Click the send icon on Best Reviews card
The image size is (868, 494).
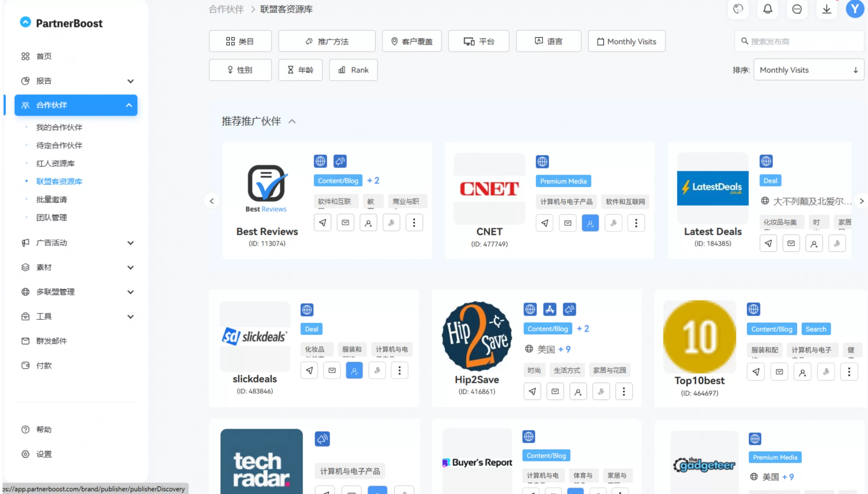pyautogui.click(x=322, y=223)
